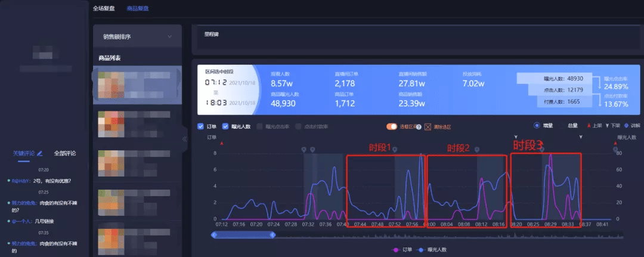The height and width of the screenshot is (257, 644).
Task: Open the 销售额排序 sorting dropdown
Action: click(137, 37)
